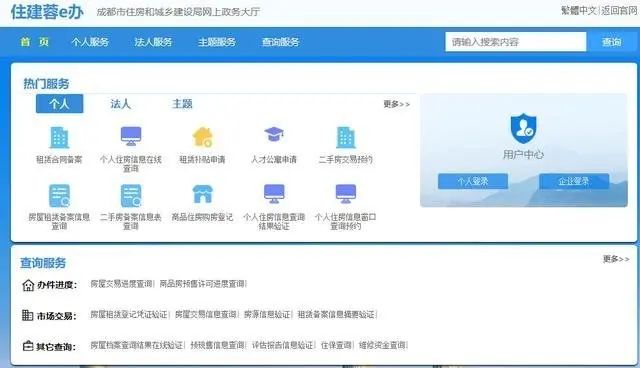Click the 住建蓉e办 site logo
The width and height of the screenshot is (640, 368).
click(47, 12)
